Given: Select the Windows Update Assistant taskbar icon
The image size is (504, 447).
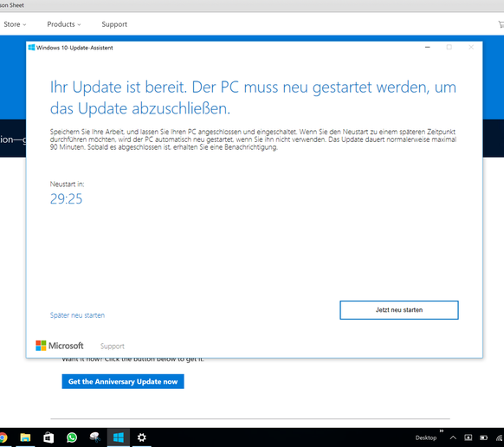Looking at the screenshot, I should pyautogui.click(x=119, y=437).
